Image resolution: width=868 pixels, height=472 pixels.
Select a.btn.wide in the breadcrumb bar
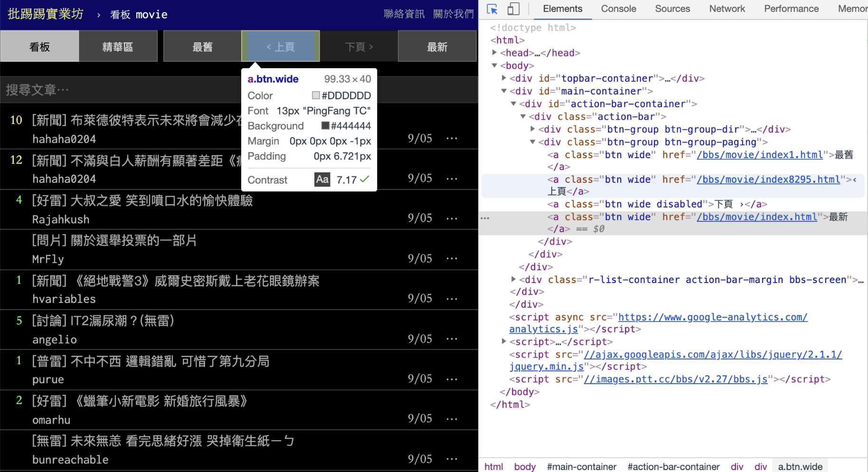click(x=800, y=466)
